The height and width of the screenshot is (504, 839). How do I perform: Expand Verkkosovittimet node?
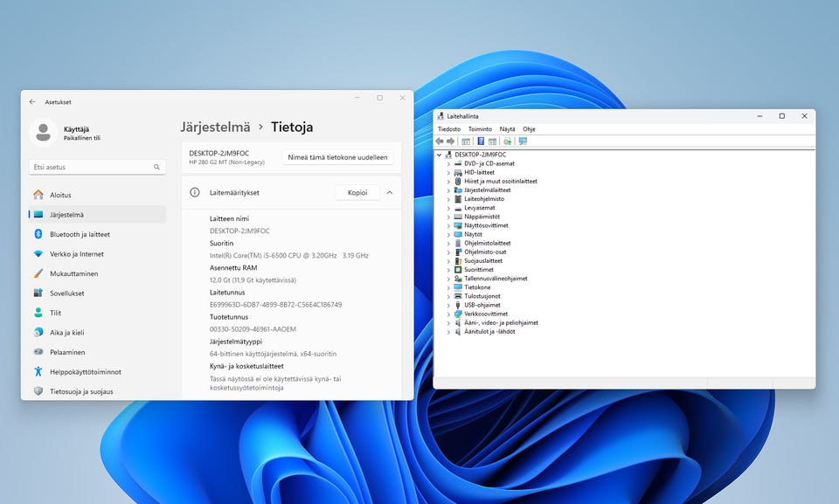(448, 314)
